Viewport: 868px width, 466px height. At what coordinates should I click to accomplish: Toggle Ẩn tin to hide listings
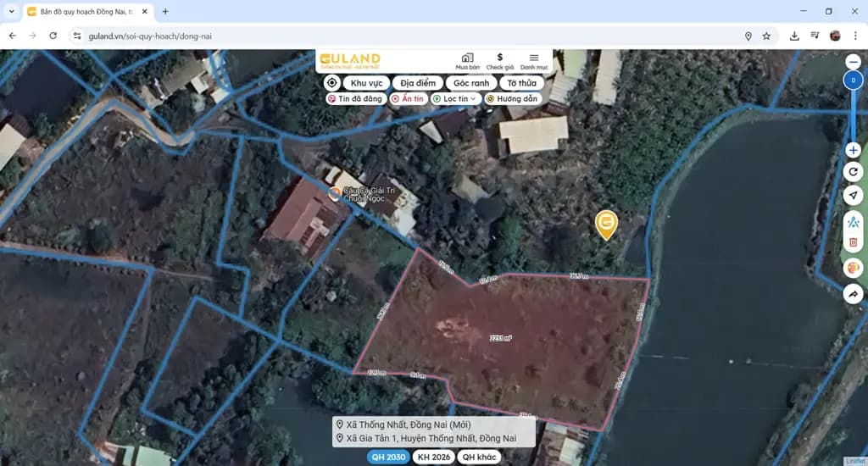click(408, 98)
